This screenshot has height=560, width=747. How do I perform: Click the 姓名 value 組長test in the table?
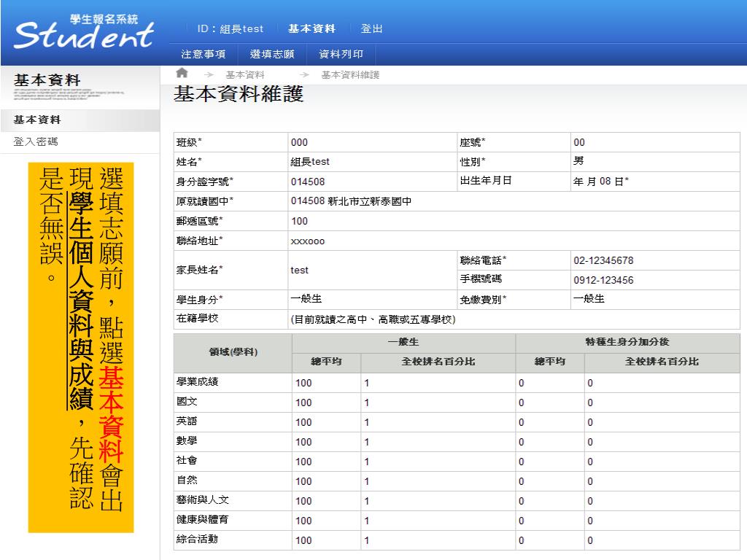pyautogui.click(x=310, y=162)
